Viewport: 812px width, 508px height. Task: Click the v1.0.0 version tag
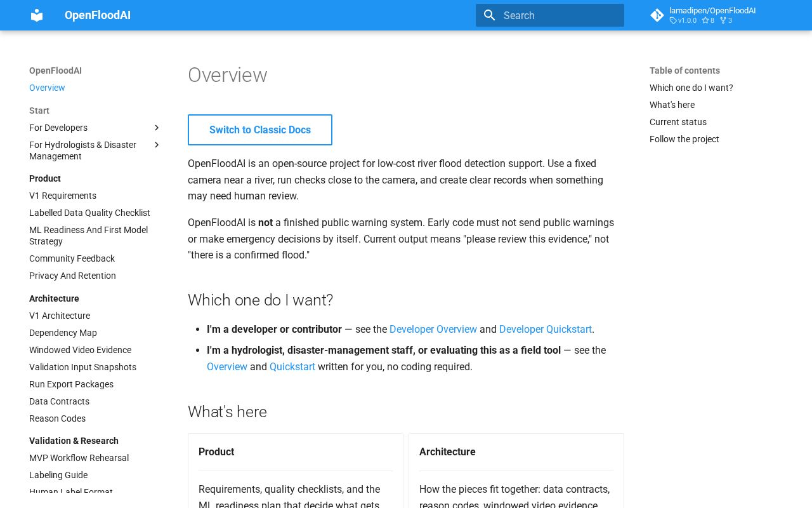(683, 20)
